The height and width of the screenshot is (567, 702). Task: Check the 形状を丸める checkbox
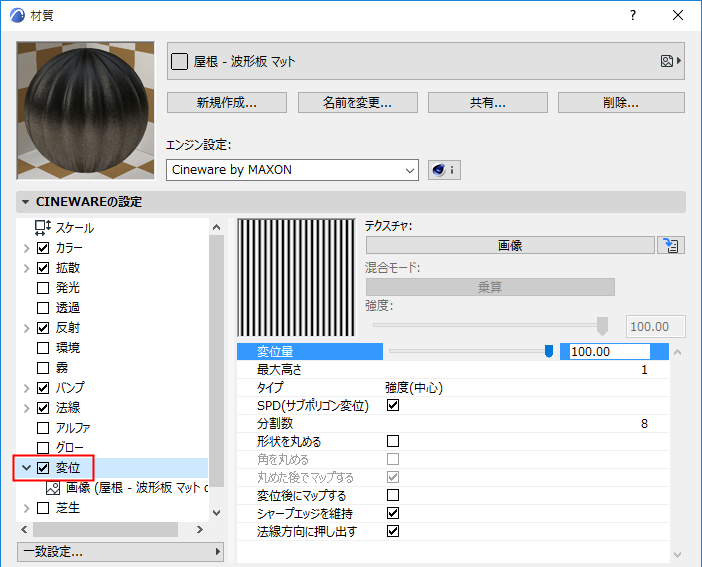[393, 441]
